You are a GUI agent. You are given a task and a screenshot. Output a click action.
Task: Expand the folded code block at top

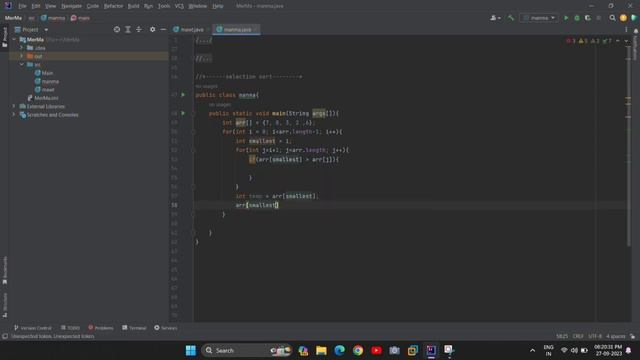203,40
